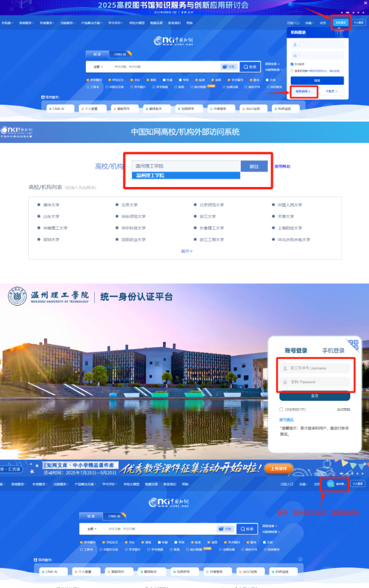Switch to the CNKI AI tab on the login-panel homepage

coord(120,54)
